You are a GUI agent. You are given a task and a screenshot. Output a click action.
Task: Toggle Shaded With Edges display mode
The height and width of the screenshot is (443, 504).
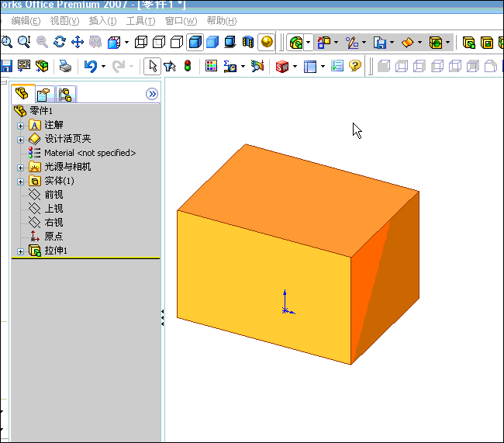tap(195, 42)
